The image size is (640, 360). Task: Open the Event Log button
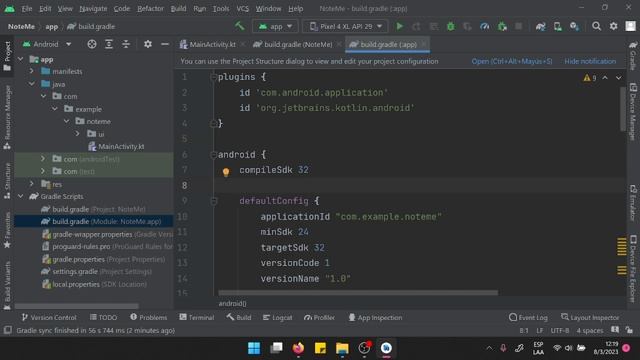click(528, 317)
